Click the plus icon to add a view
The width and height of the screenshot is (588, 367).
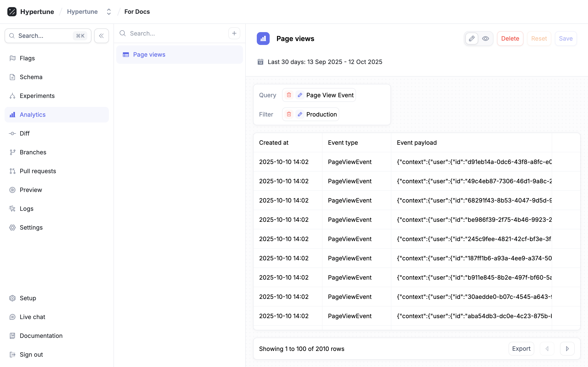pyautogui.click(x=234, y=33)
